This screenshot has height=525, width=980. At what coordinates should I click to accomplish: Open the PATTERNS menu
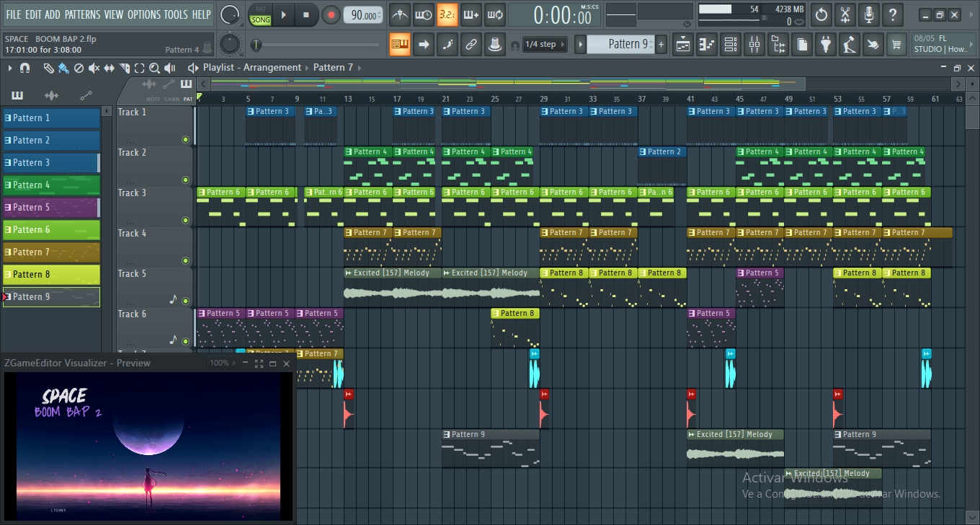click(x=82, y=14)
